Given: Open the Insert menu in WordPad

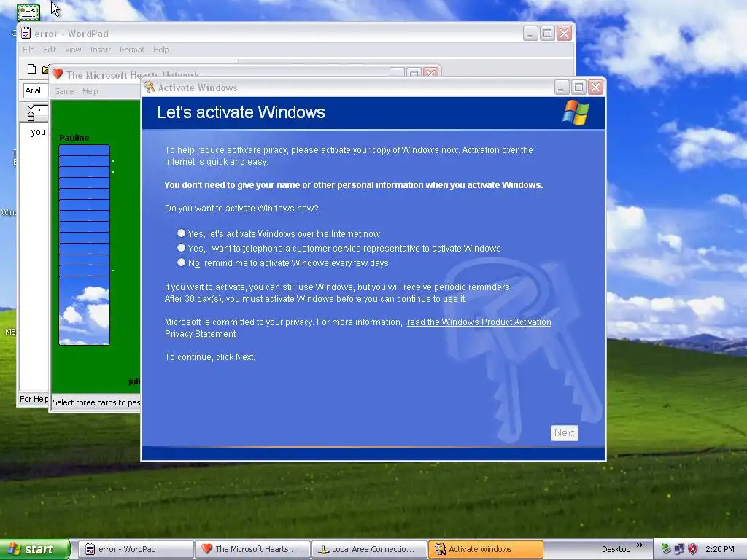Looking at the screenshot, I should tap(100, 50).
